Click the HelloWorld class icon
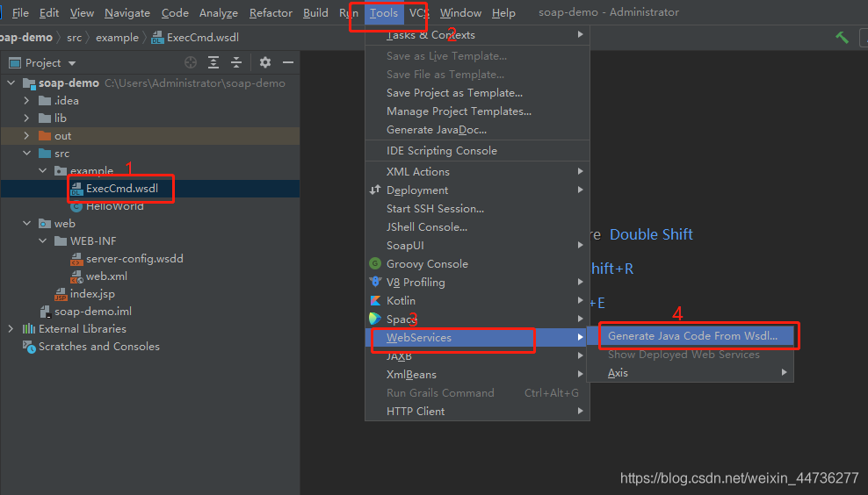This screenshot has width=868, height=495. (x=76, y=206)
